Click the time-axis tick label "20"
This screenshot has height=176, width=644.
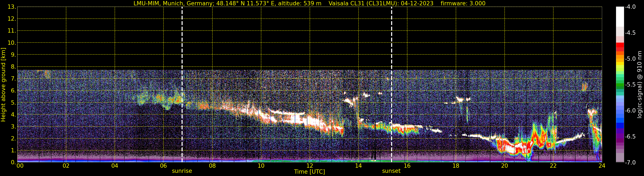(505, 166)
